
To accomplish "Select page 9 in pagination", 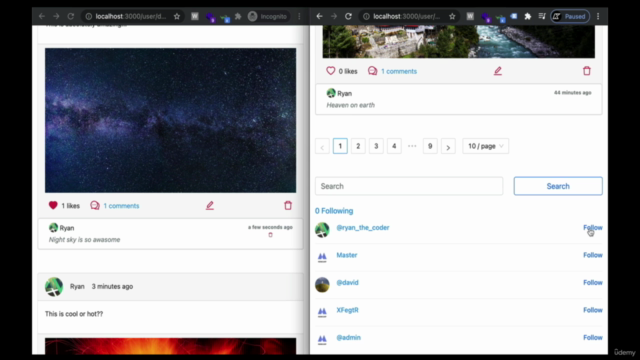I will [430, 146].
